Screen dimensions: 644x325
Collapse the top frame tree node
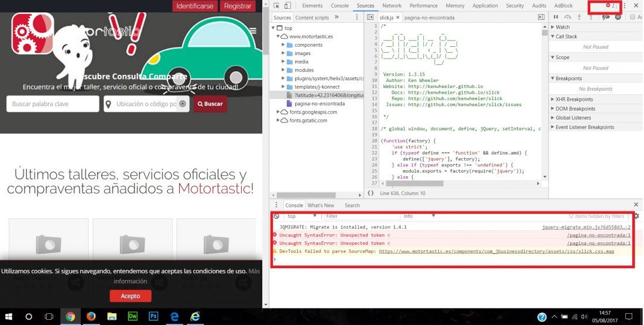[273, 28]
